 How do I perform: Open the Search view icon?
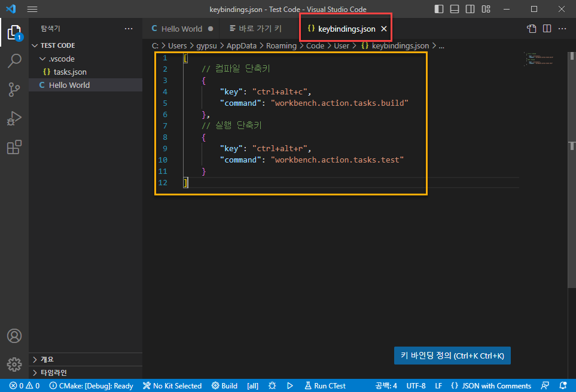tap(14, 61)
